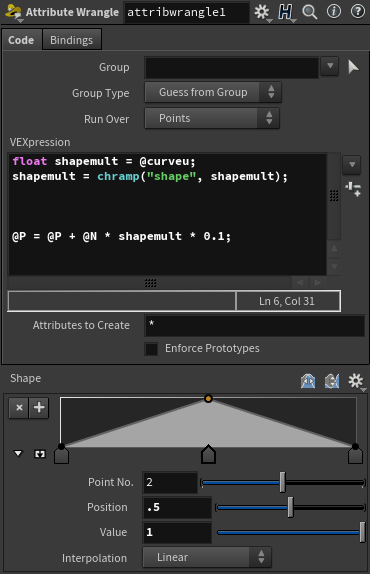The height and width of the screenshot is (574, 370).
Task: Click the @P = @P code line
Action: (122, 236)
